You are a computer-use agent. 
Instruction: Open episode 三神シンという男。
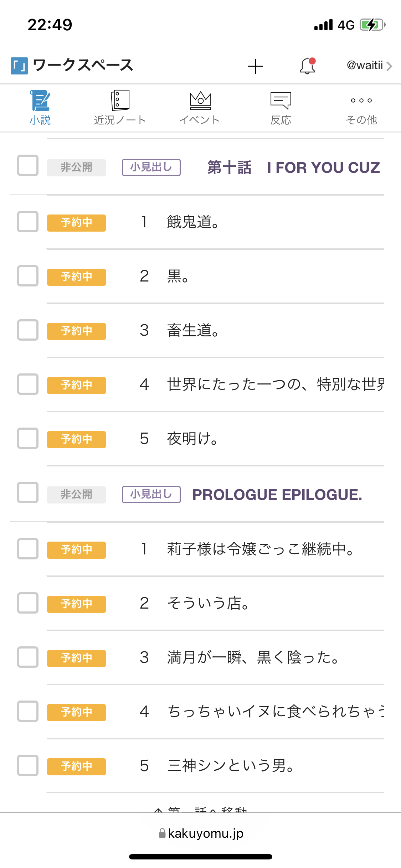(230, 765)
